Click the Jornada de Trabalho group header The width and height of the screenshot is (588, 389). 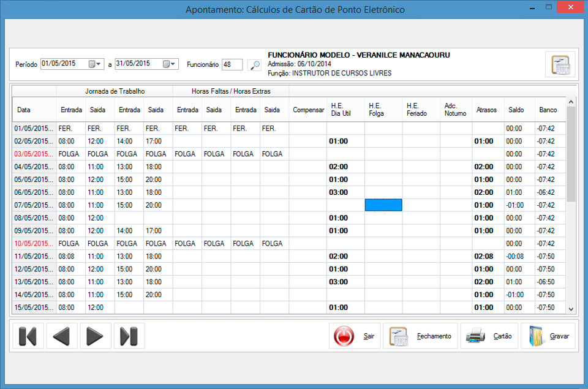tap(115, 91)
